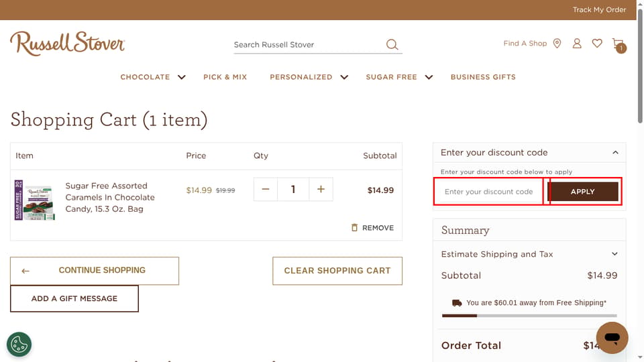
Task: Expand Estimate Shipping and Tax
Action: point(614,253)
